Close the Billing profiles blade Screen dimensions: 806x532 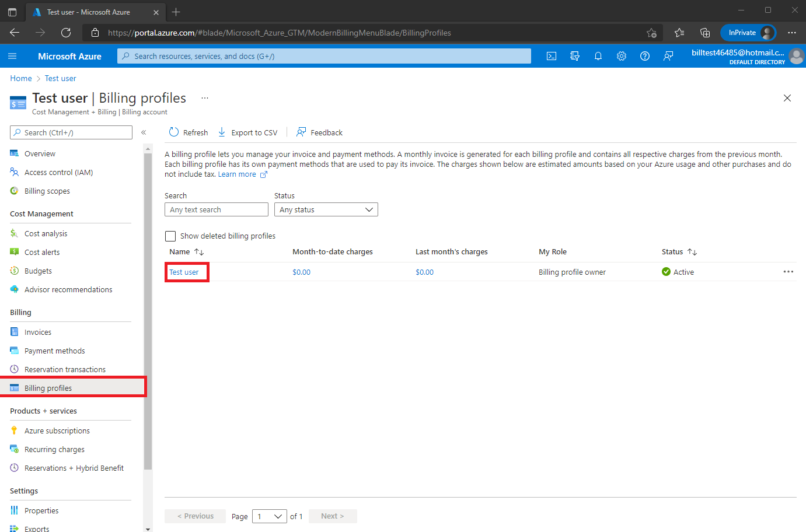click(x=787, y=98)
